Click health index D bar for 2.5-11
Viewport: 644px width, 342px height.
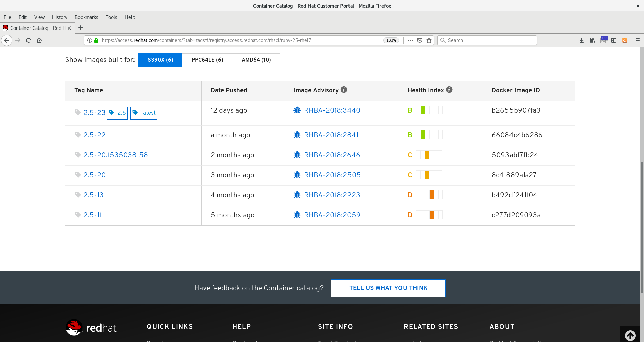click(x=429, y=215)
